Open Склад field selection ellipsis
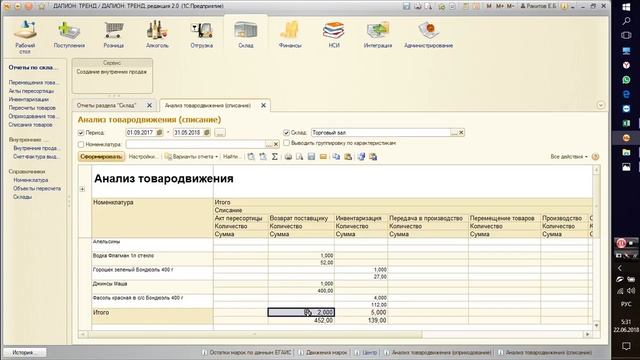 [454, 133]
